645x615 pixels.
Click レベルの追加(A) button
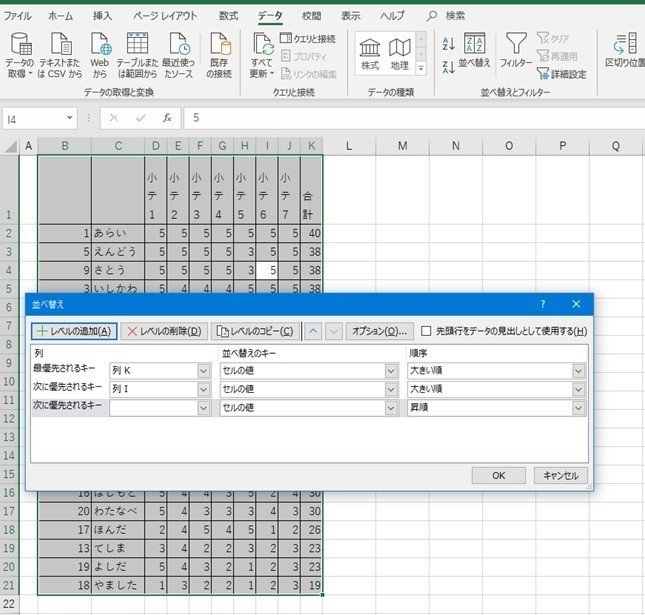coord(74,331)
